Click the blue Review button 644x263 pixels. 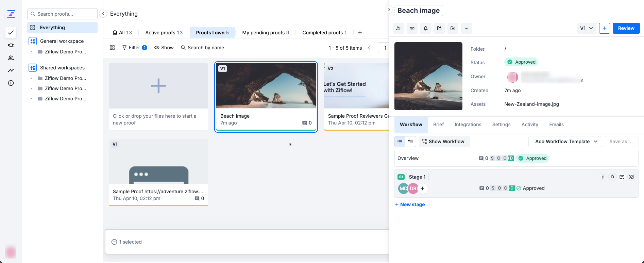[626, 28]
